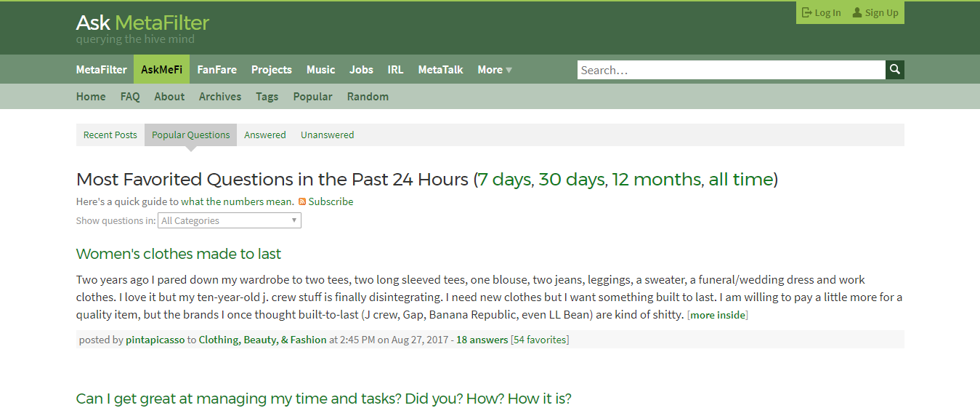Expand the More navigation dropdown

point(495,70)
